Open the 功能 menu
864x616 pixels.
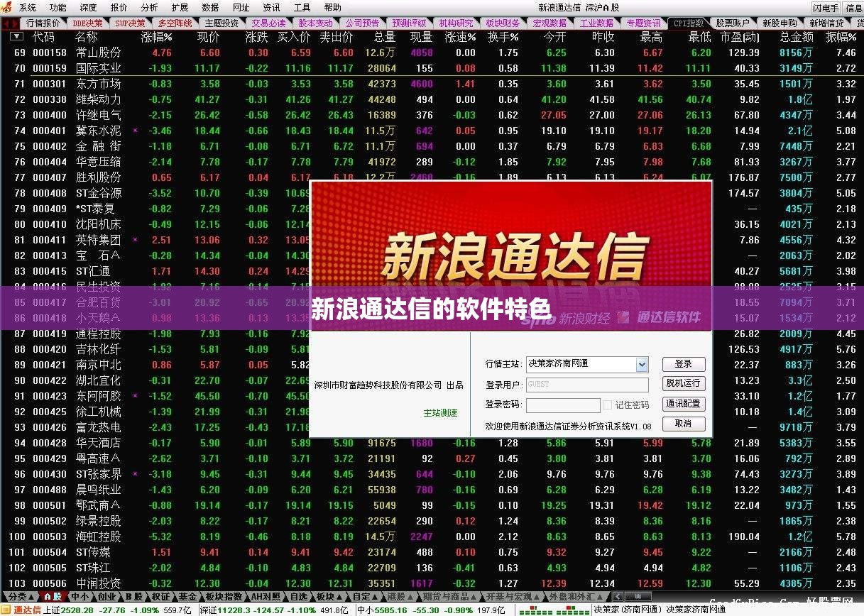[58, 8]
